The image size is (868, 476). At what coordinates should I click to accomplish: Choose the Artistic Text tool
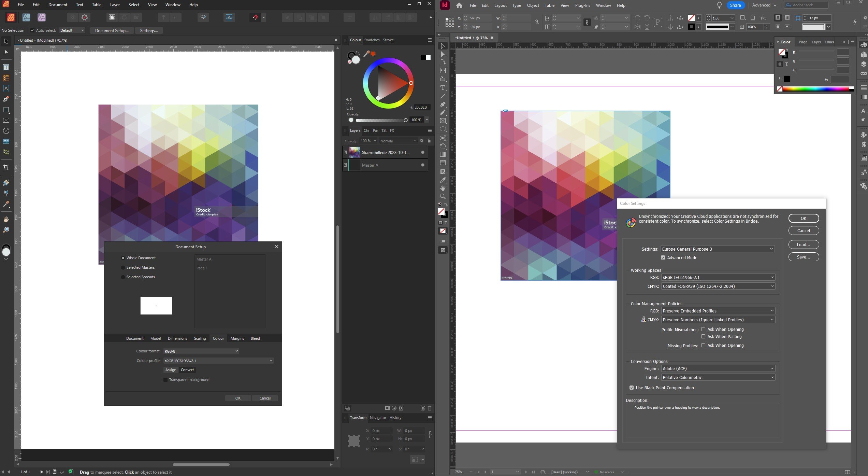[x=6, y=88]
